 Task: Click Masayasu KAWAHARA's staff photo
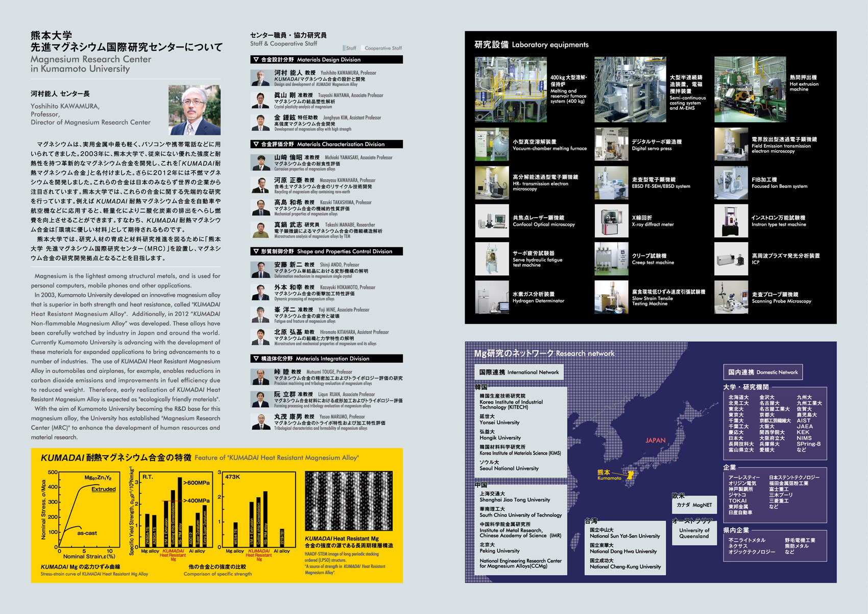coord(260,185)
